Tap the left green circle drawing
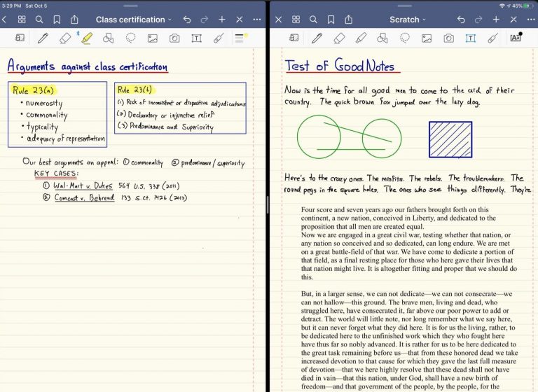Screen dimensions: 538x392 coord(319,136)
